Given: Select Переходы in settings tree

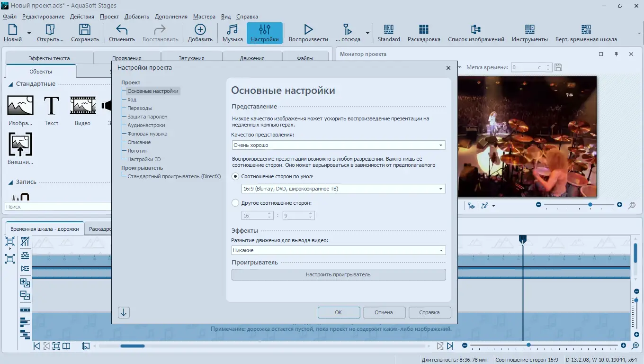Looking at the screenshot, I should tap(140, 108).
